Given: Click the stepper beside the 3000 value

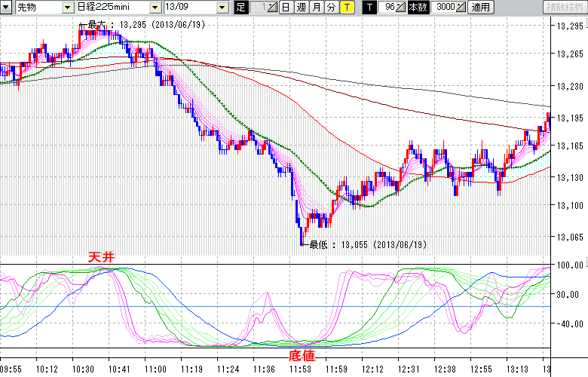Looking at the screenshot, I should (461, 8).
